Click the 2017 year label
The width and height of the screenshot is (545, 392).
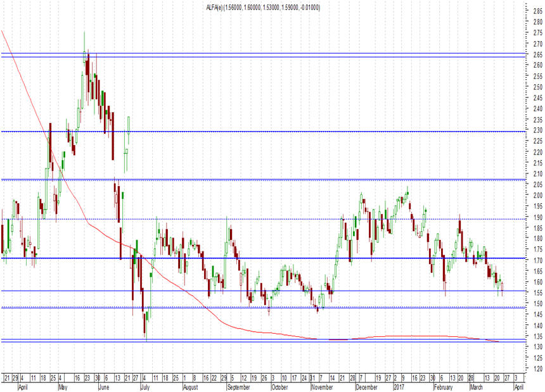click(x=399, y=387)
